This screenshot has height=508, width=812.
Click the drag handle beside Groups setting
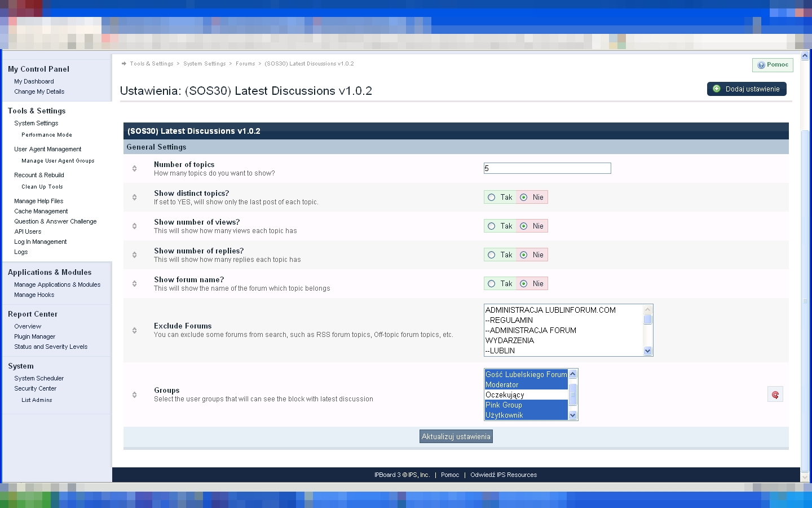(x=134, y=395)
